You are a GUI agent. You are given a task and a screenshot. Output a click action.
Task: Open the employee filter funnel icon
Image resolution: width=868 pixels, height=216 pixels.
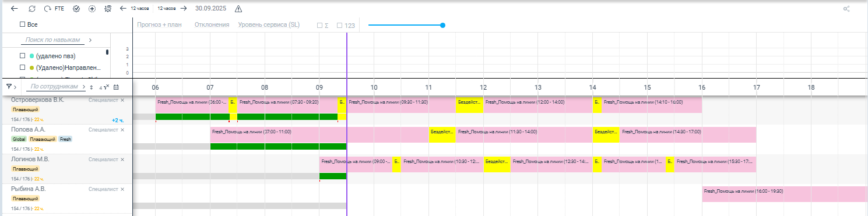pyautogui.click(x=9, y=86)
